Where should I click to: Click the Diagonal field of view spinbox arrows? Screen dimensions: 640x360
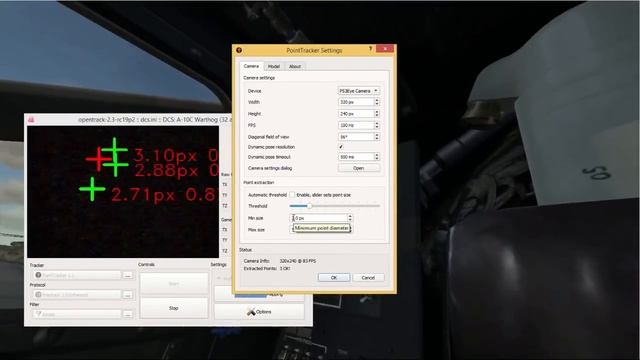click(x=377, y=137)
